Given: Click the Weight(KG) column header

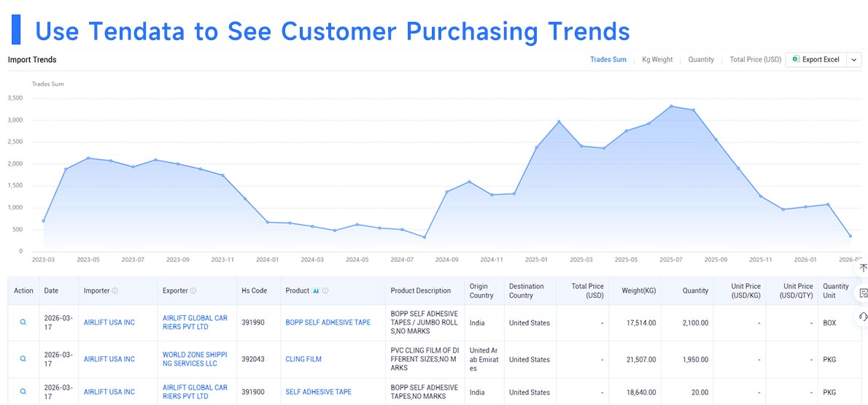Looking at the screenshot, I should click(x=639, y=290).
